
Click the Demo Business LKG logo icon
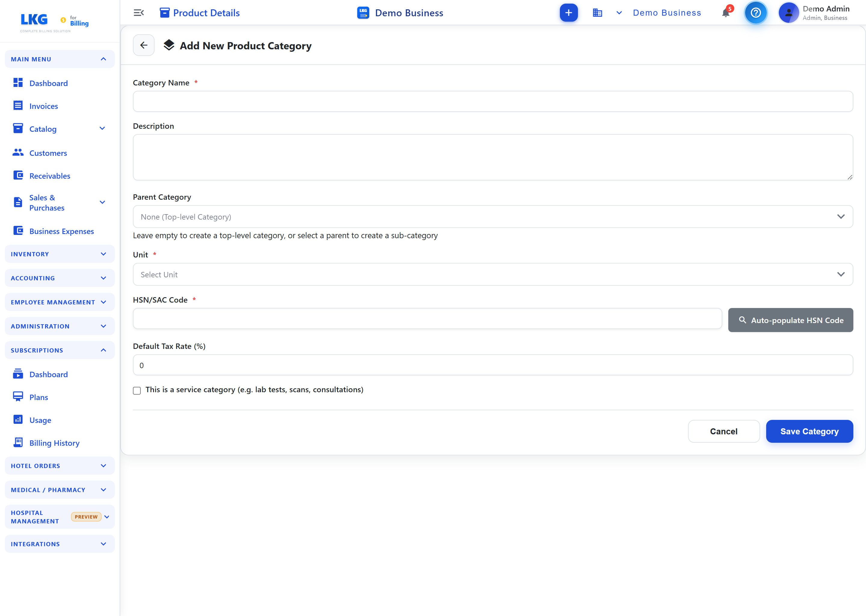click(x=363, y=13)
